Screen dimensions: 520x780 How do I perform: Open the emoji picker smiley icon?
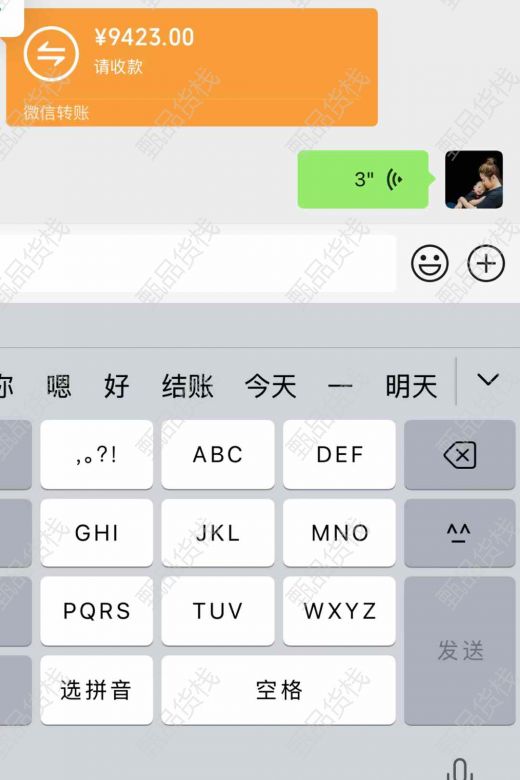point(429,264)
